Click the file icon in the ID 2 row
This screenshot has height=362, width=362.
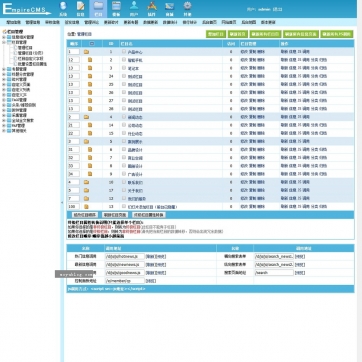click(x=90, y=60)
